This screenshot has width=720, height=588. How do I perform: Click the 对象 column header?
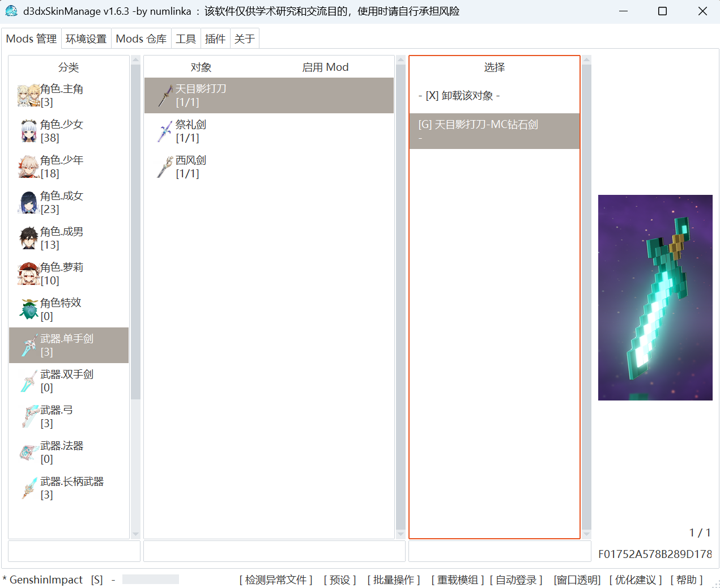[201, 67]
